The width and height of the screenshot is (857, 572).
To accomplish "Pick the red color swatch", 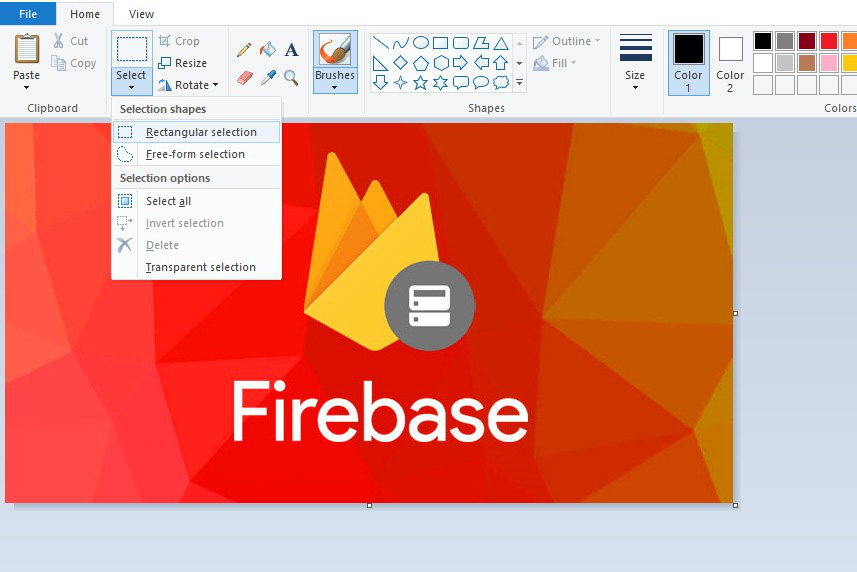I will point(829,41).
